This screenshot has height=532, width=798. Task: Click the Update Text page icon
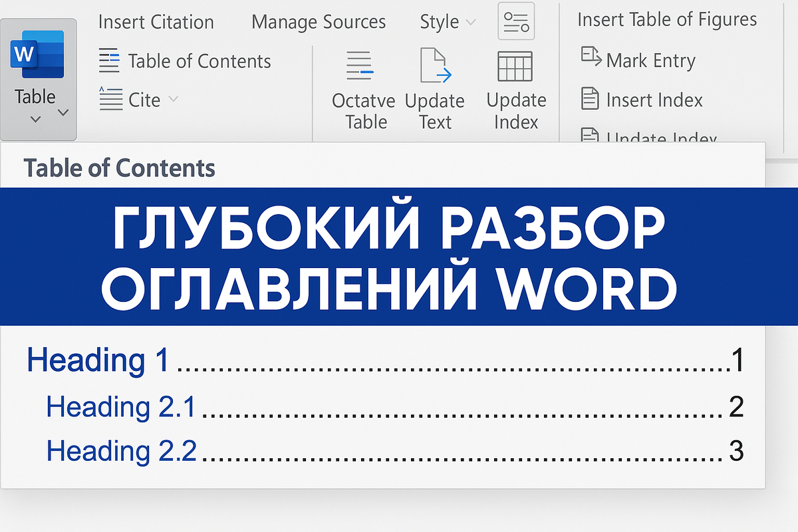[x=436, y=65]
